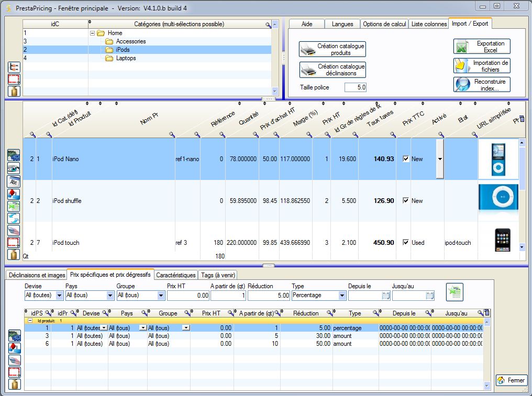Open the Type dropdown showing Percentage

click(x=342, y=296)
